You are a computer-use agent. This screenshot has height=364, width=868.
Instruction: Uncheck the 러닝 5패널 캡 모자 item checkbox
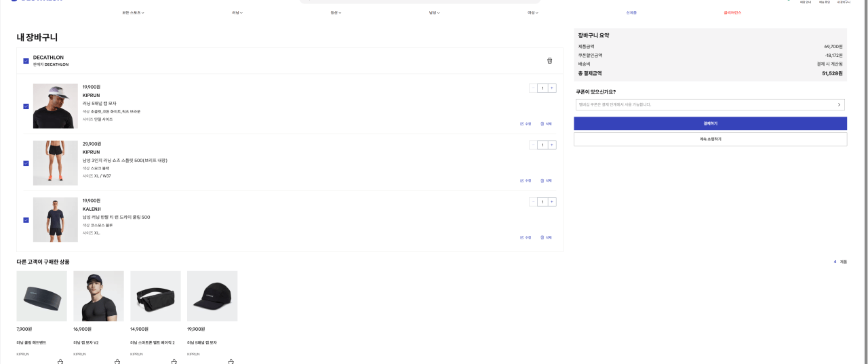(x=26, y=106)
